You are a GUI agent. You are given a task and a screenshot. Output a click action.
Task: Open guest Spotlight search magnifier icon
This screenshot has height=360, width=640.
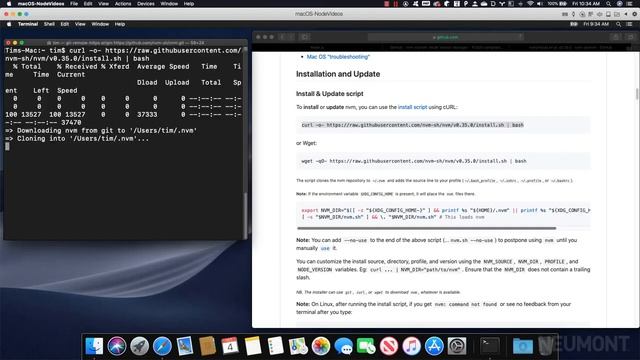[x=619, y=24]
